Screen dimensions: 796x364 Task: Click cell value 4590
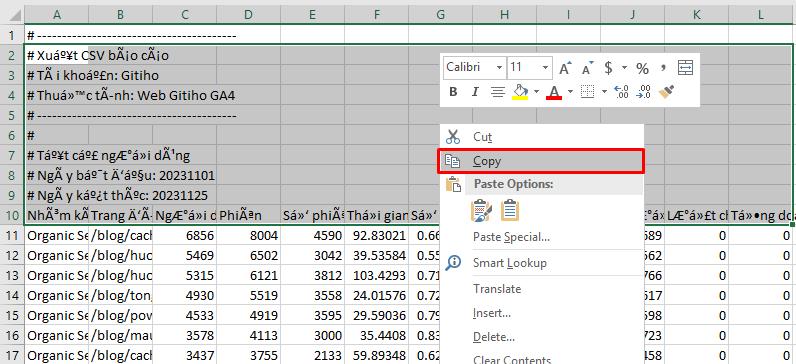pyautogui.click(x=312, y=236)
